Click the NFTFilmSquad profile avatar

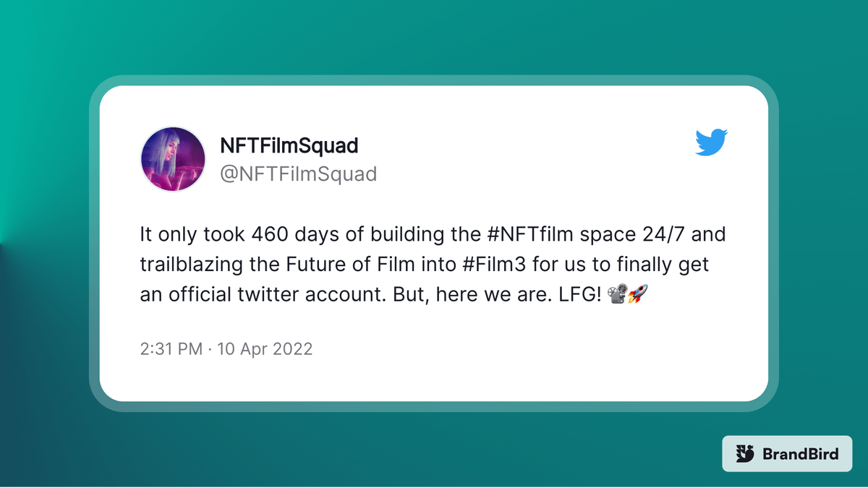[x=173, y=160]
